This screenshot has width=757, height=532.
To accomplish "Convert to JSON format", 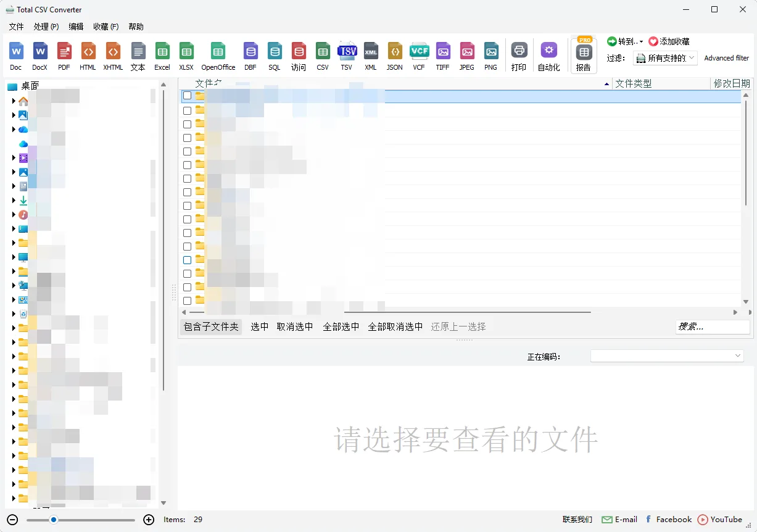I will point(395,56).
